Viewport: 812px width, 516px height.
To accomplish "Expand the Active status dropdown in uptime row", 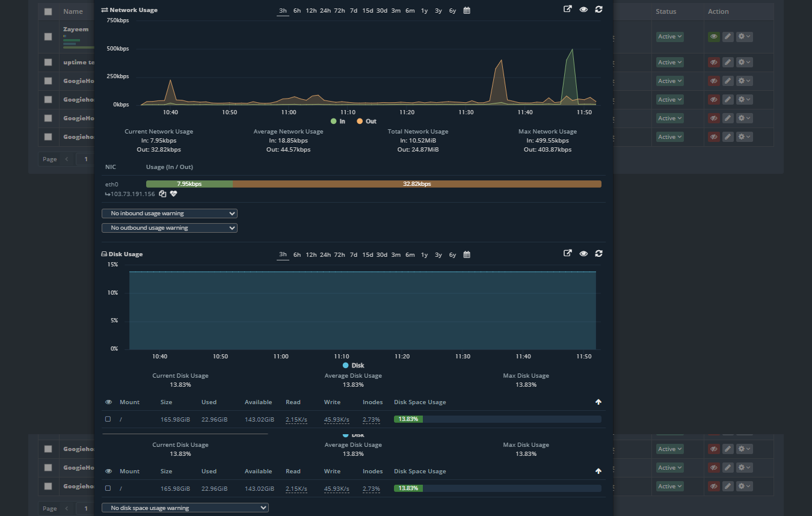I will point(670,62).
